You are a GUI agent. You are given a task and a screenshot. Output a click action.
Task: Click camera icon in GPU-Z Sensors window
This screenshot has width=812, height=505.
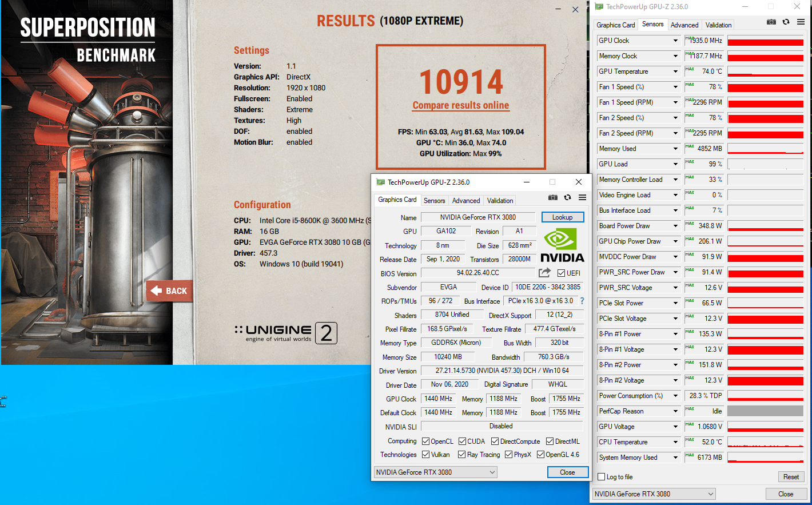771,22
